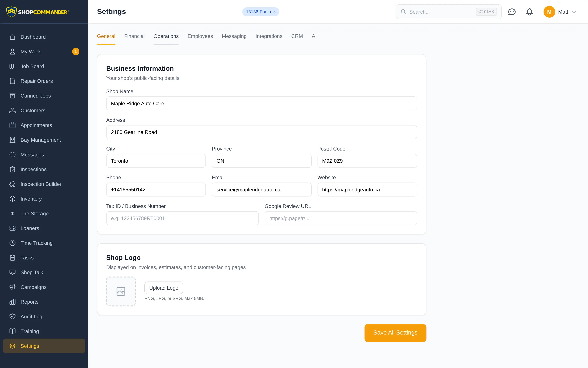The width and height of the screenshot is (588, 368).
Task: Switch to the CRM tab
Action: (297, 36)
